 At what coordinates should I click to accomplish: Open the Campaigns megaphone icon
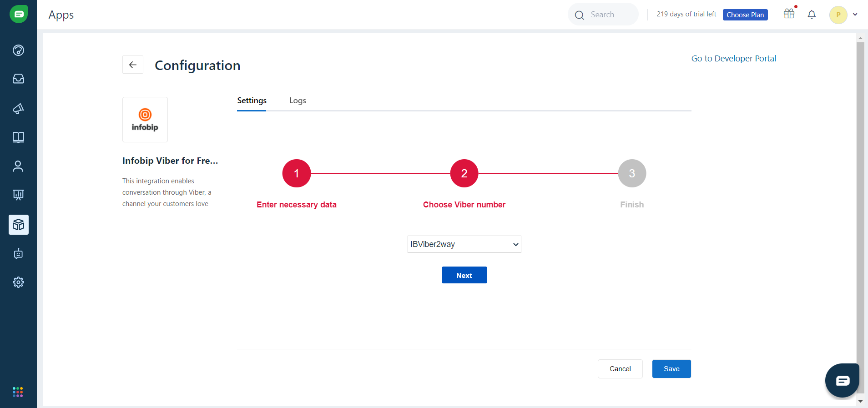pos(18,108)
